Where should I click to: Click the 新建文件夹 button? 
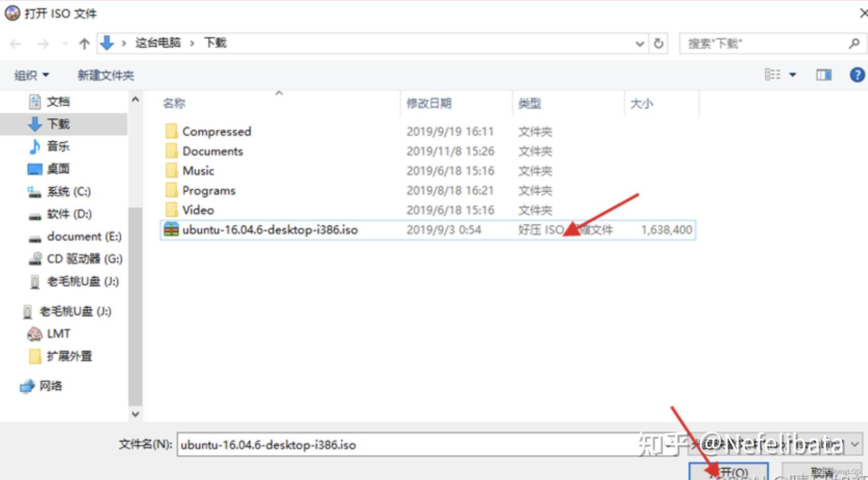coord(105,75)
